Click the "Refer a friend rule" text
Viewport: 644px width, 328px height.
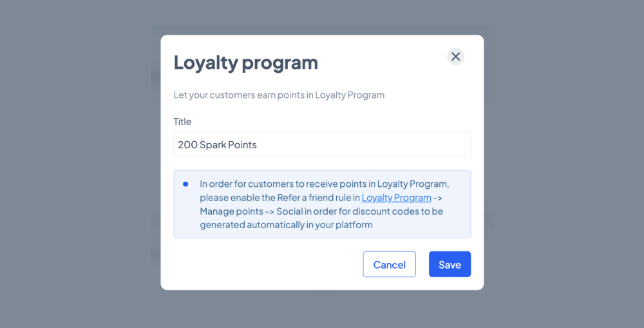click(314, 198)
